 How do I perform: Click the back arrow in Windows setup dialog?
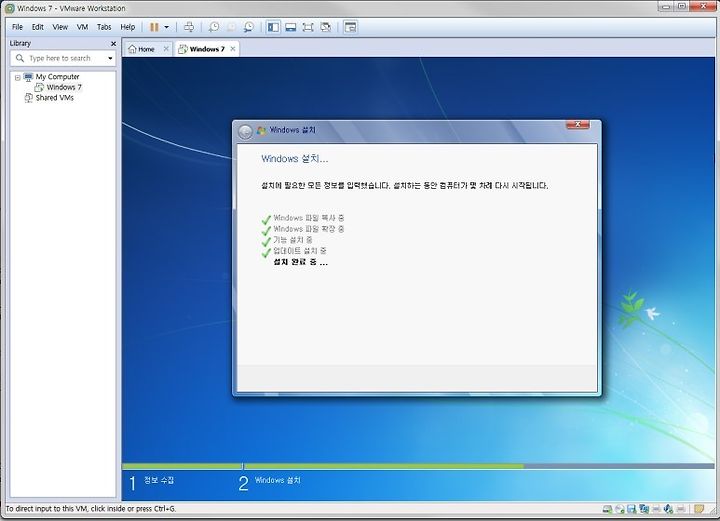tap(246, 132)
